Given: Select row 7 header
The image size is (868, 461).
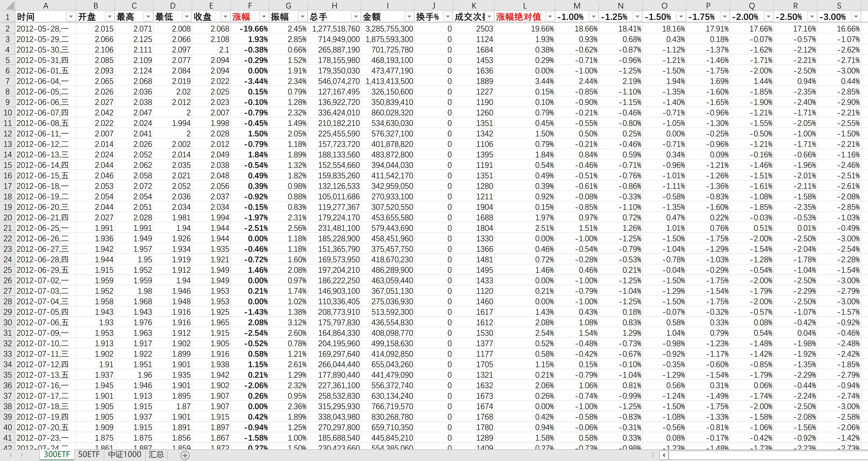Looking at the screenshot, I should click(x=7, y=81).
